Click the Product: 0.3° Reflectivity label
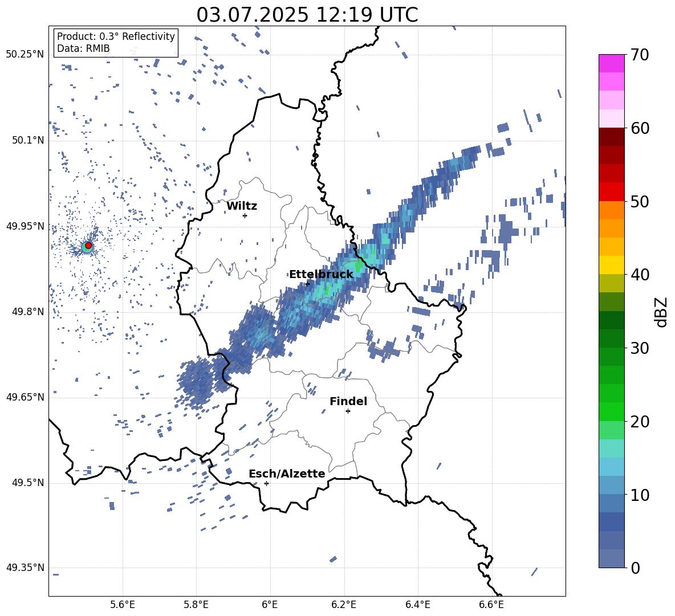 pyautogui.click(x=116, y=36)
